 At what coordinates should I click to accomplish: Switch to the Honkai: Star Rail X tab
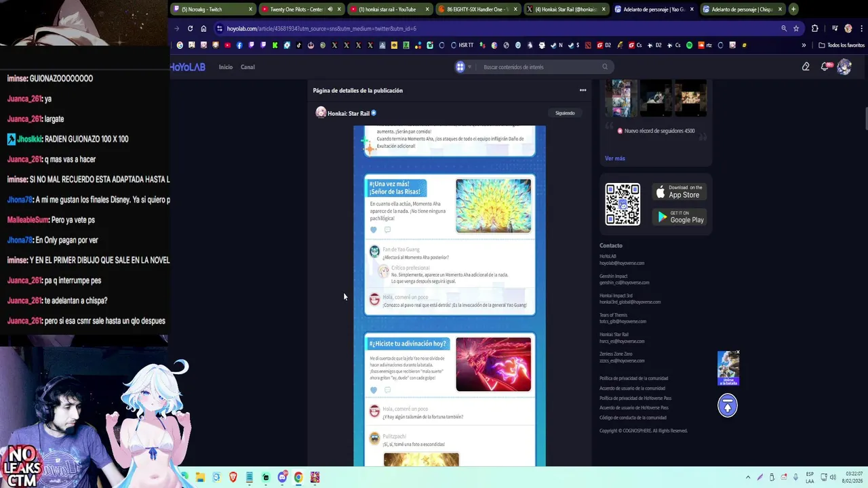point(566,9)
